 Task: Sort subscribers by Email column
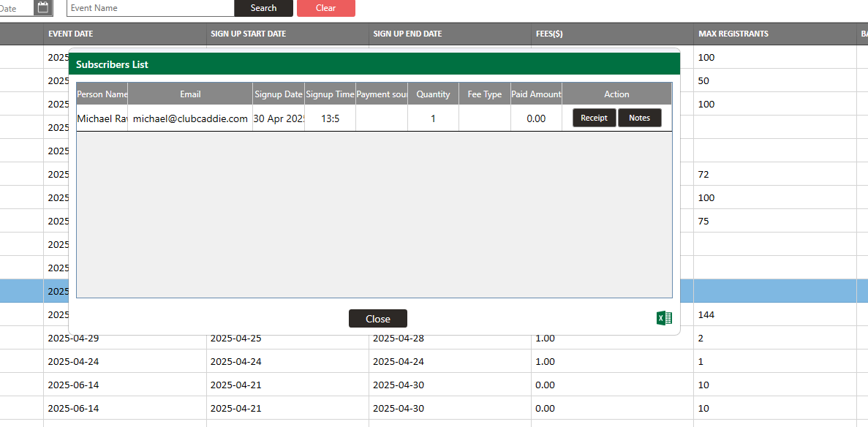(x=190, y=94)
